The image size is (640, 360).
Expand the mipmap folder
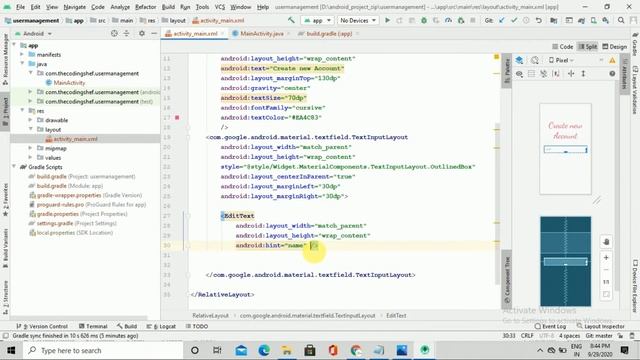tap(30, 148)
